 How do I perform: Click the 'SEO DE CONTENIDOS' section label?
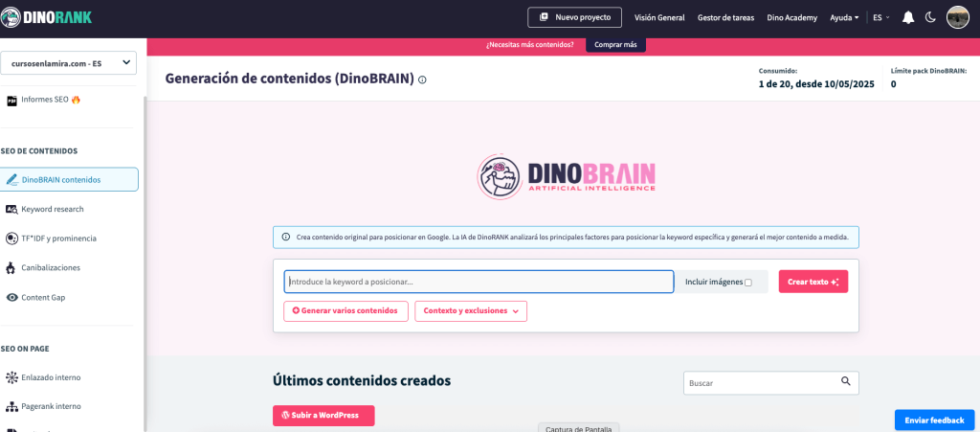(x=38, y=151)
